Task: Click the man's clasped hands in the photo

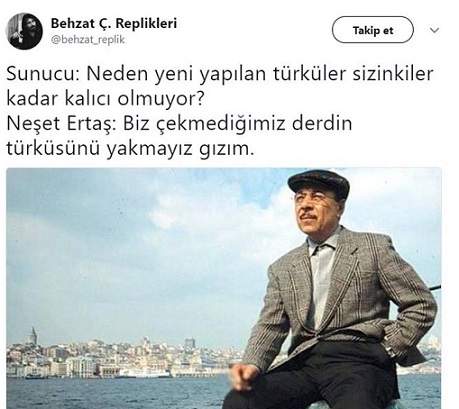Action: click(245, 377)
